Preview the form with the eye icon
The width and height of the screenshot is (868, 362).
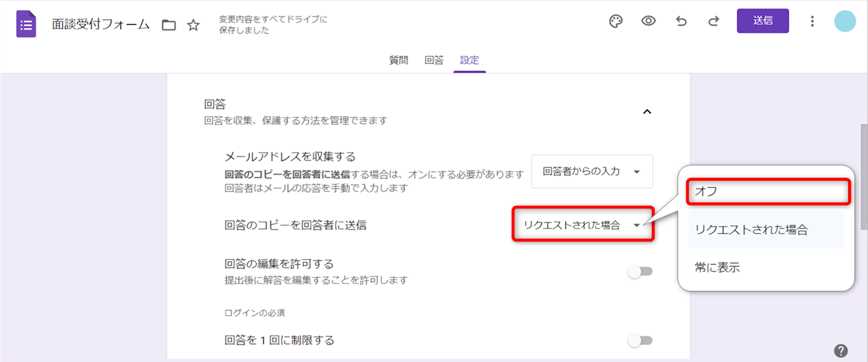pos(648,21)
